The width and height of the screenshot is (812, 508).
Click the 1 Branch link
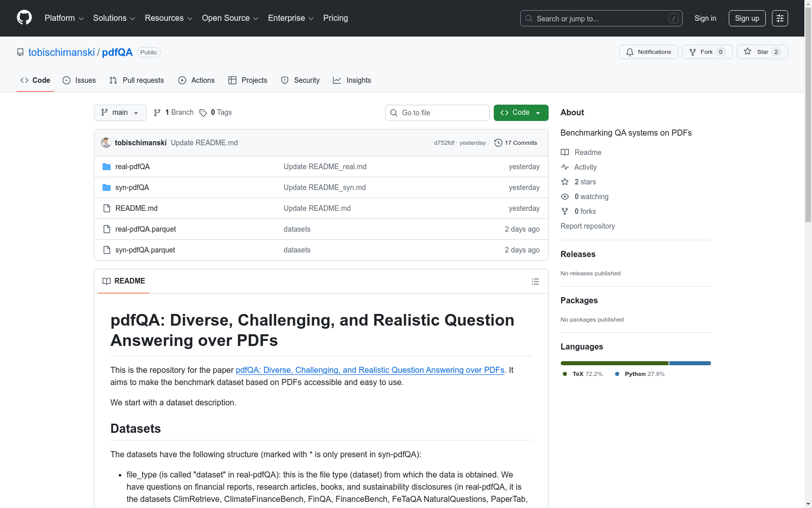point(174,113)
